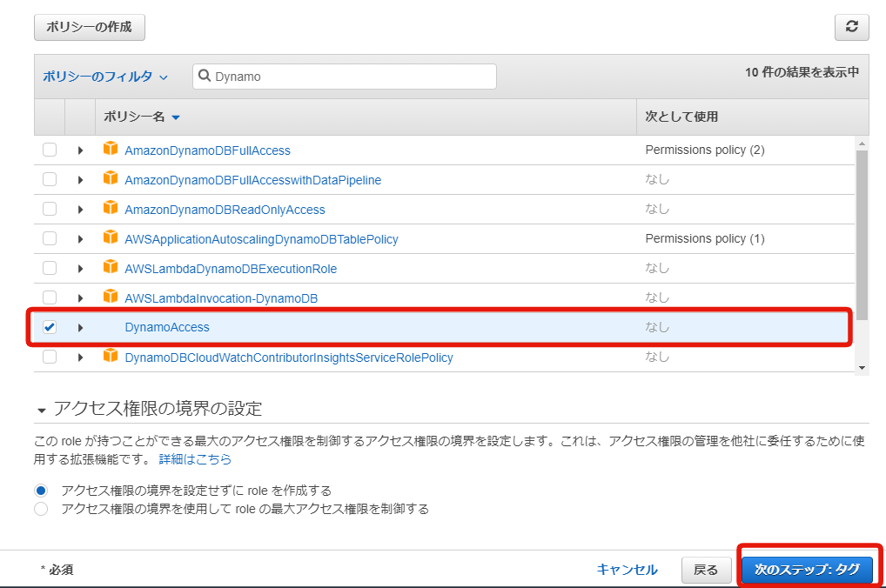Check the AmazonDynamoDBFullAccesswithDataPipeline checkbox
This screenshot has width=886, height=588.
point(50,179)
